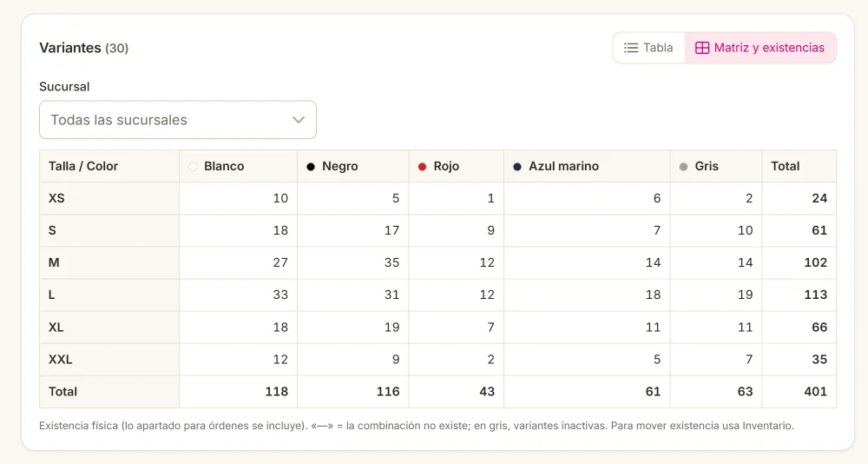Open the Todas las sucursales dropdown
Screen dimensions: 868x464
tap(178, 120)
